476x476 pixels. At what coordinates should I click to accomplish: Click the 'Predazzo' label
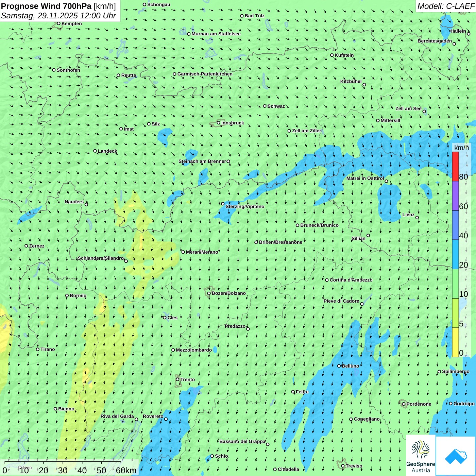click(x=235, y=326)
